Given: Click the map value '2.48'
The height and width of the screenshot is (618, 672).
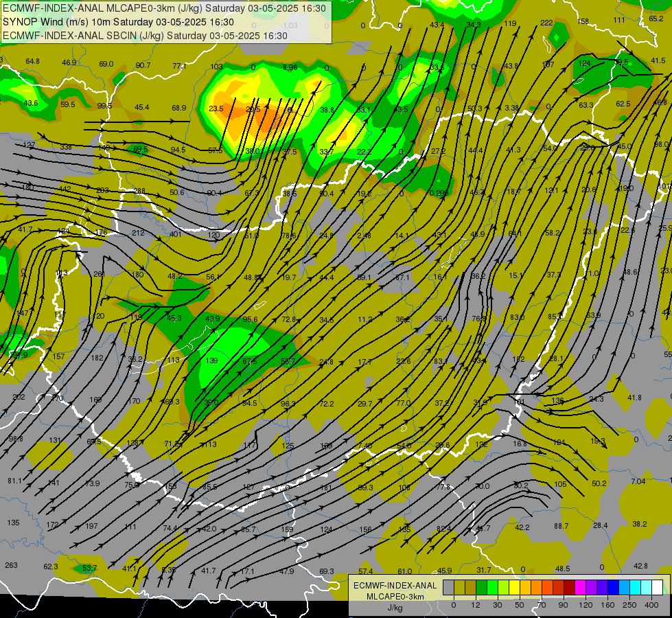Looking at the screenshot, I should click(364, 236).
